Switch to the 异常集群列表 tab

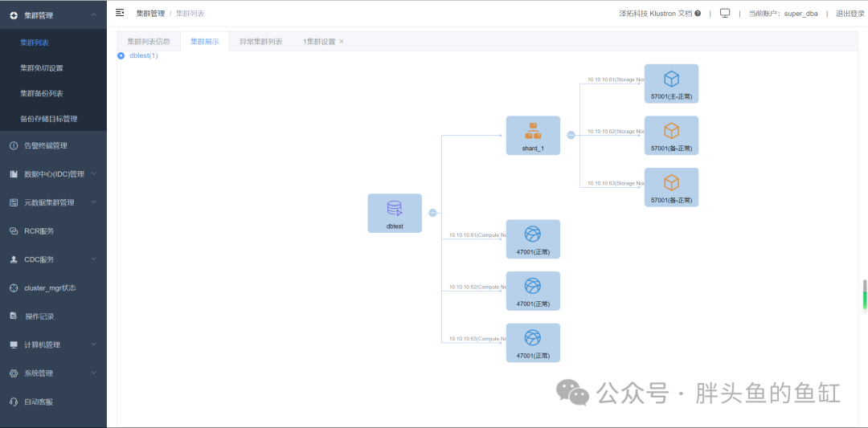point(260,42)
